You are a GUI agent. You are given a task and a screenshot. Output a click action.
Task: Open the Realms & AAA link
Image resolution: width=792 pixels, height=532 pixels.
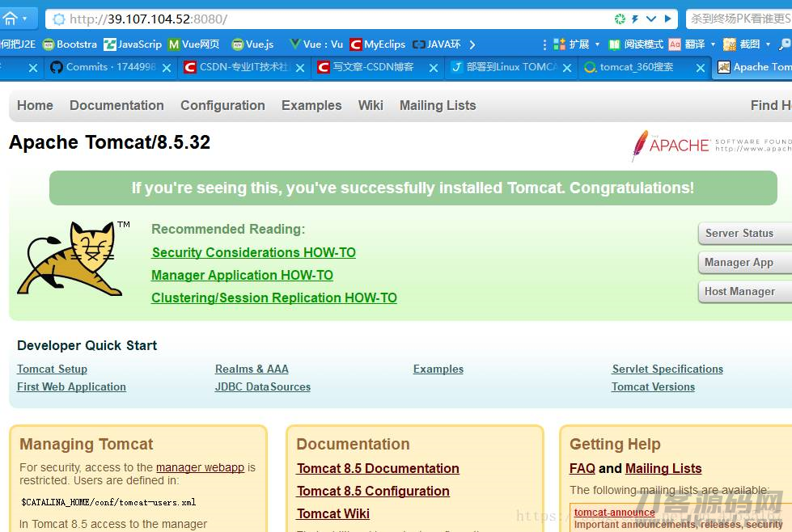pyautogui.click(x=252, y=369)
